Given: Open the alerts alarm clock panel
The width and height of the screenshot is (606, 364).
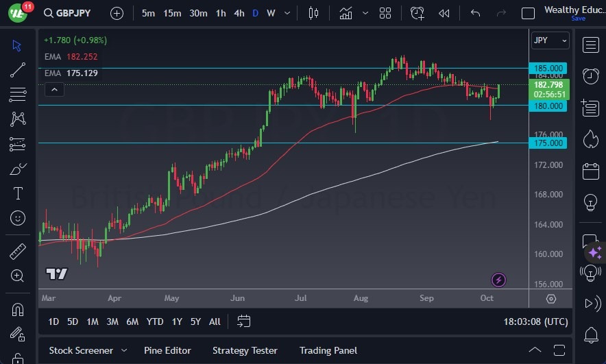Looking at the screenshot, I should (x=590, y=75).
